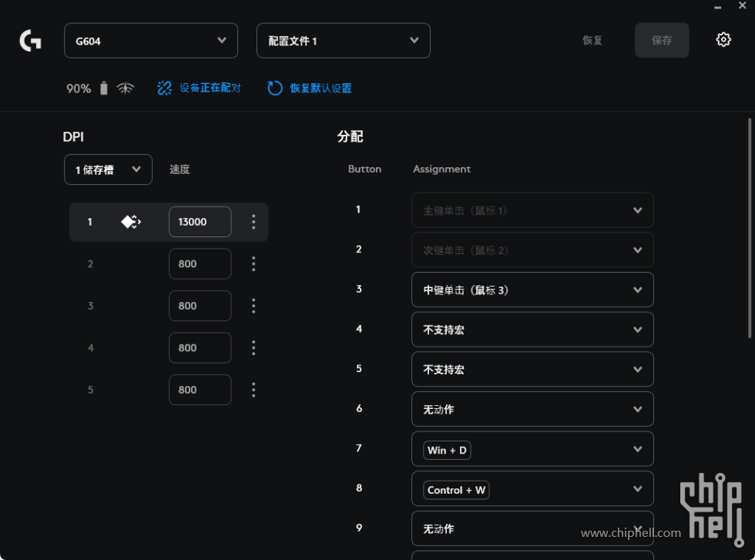Click the DPI slot 2 value field
The width and height of the screenshot is (755, 560).
[200, 264]
